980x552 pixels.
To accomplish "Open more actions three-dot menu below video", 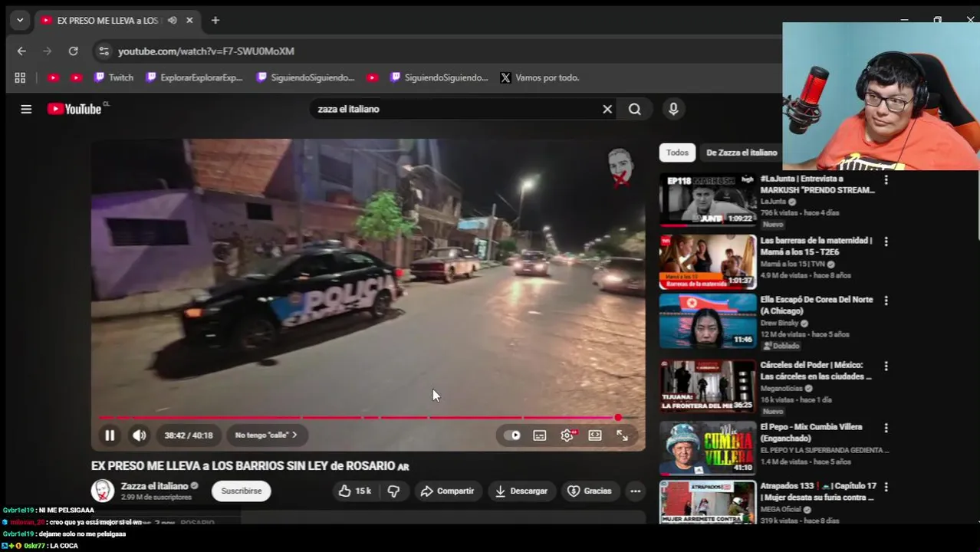I will point(636,491).
